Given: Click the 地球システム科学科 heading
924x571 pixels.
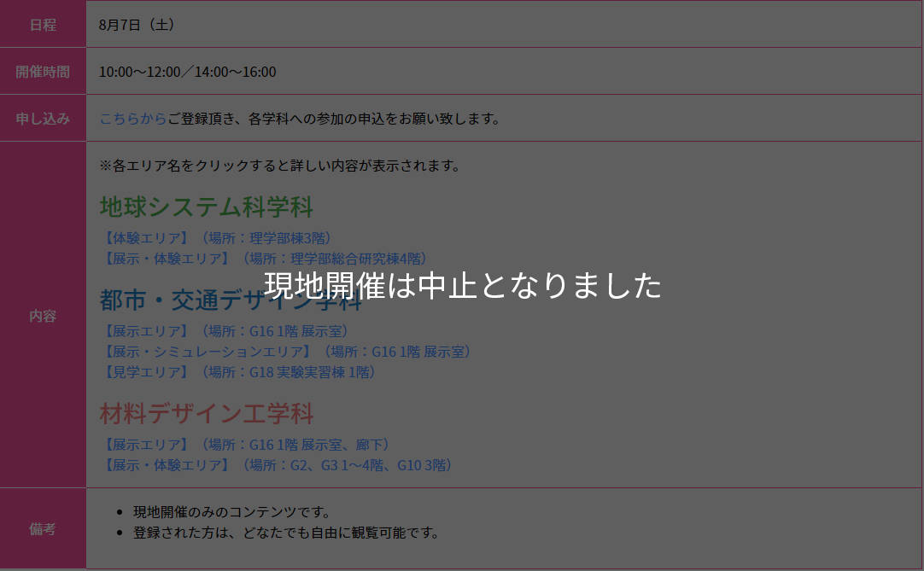Looking at the screenshot, I should pyautogui.click(x=207, y=207).
